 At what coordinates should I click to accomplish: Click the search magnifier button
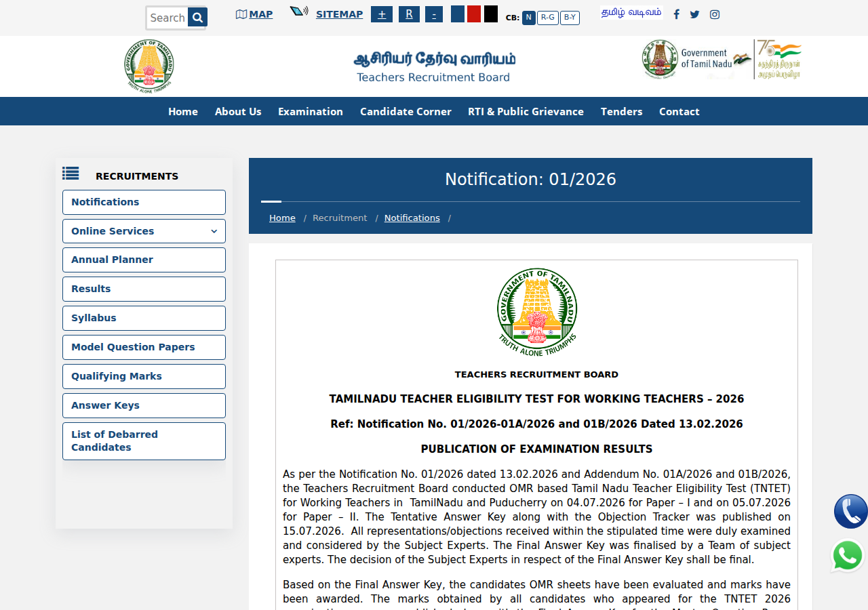click(x=197, y=18)
